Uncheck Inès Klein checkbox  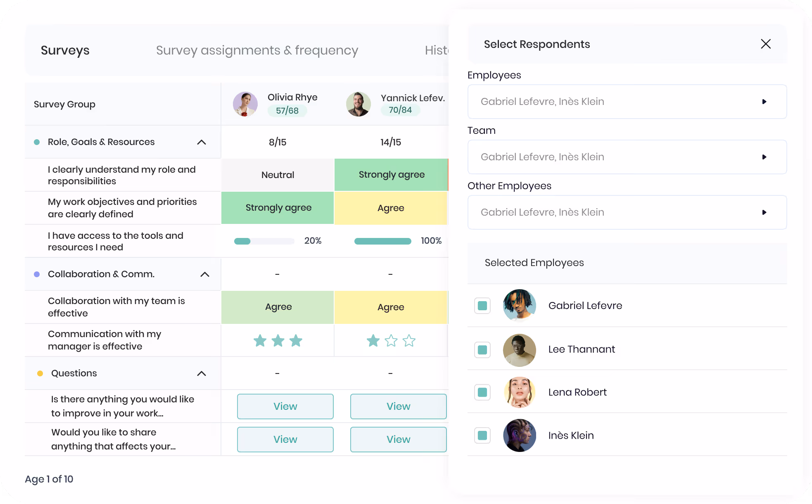[482, 435]
